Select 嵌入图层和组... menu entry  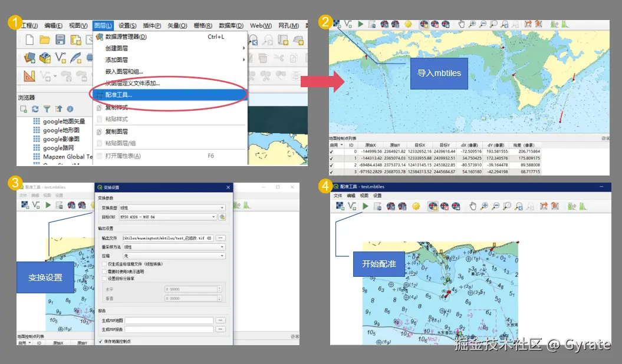170,72
